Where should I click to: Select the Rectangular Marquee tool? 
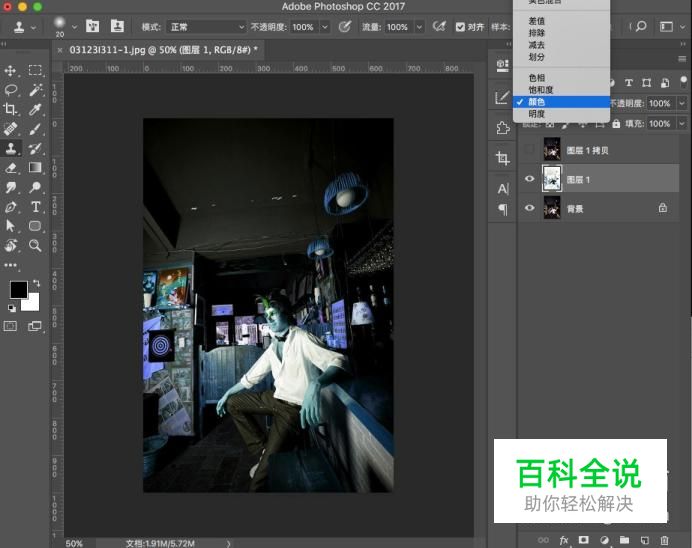(x=35, y=70)
